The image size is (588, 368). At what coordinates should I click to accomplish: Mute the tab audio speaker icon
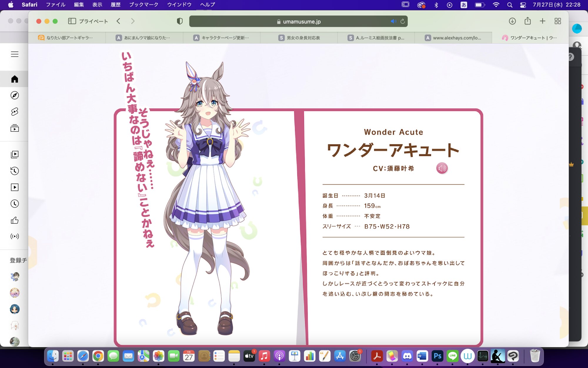(x=393, y=21)
